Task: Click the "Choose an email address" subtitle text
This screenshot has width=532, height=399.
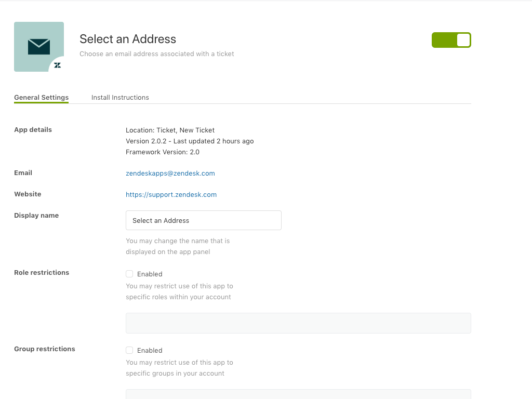Action: 156,54
